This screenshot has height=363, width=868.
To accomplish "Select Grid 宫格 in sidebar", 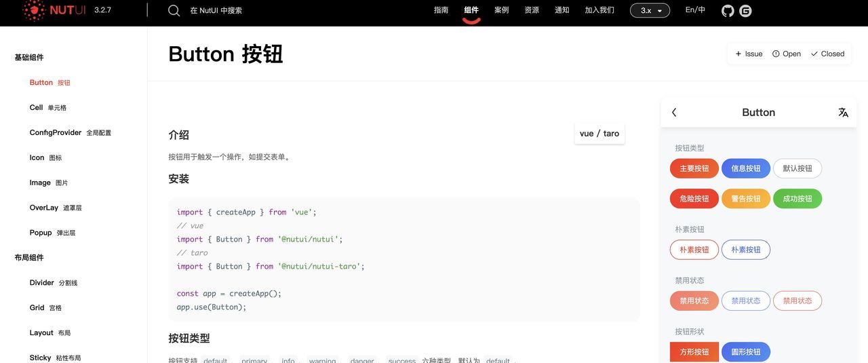I will pyautogui.click(x=46, y=308).
